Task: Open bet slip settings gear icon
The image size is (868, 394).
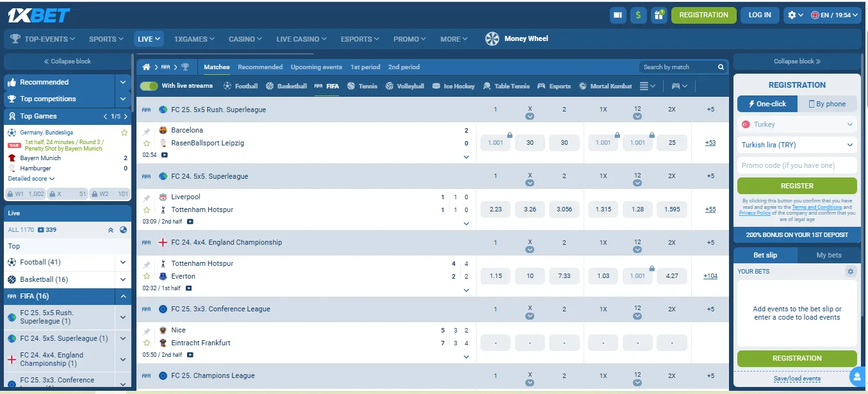Action: pyautogui.click(x=850, y=271)
